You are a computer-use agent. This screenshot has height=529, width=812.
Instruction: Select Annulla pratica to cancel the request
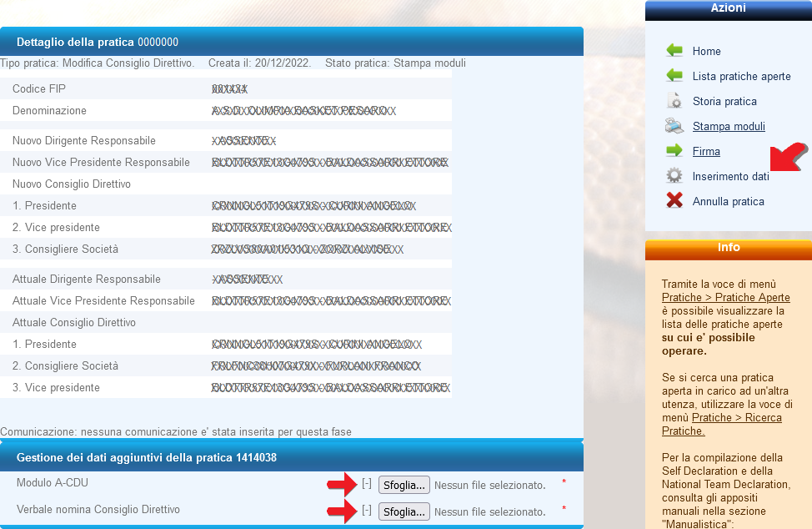click(x=728, y=201)
